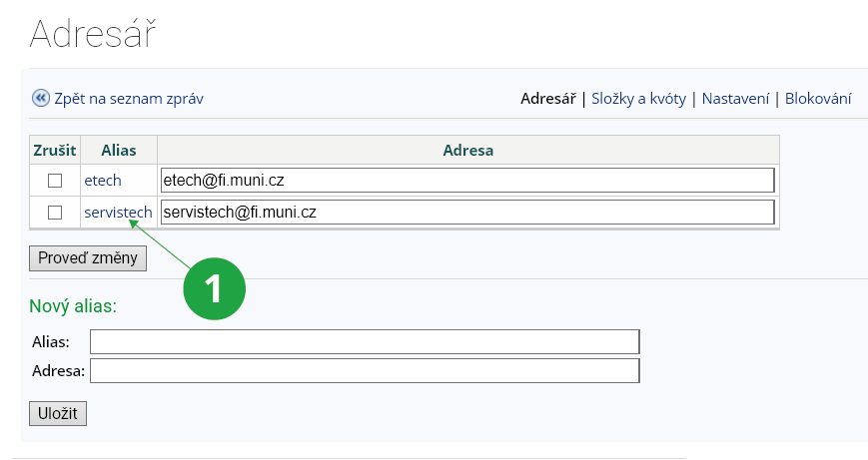Switch to Složky a kvóty
This screenshot has height=460, width=868.
[638, 98]
